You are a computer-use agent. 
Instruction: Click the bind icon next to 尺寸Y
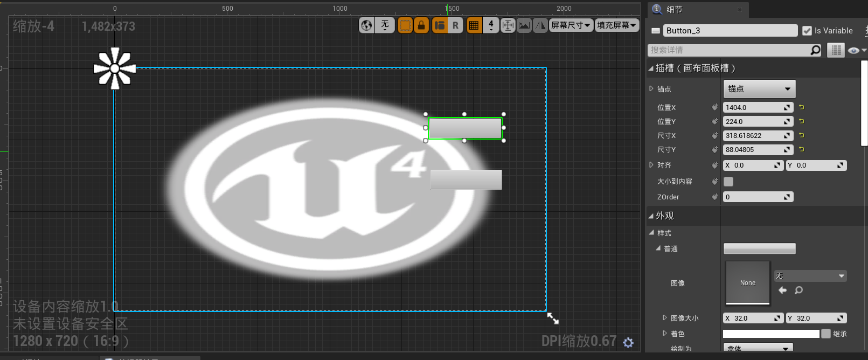(x=715, y=149)
